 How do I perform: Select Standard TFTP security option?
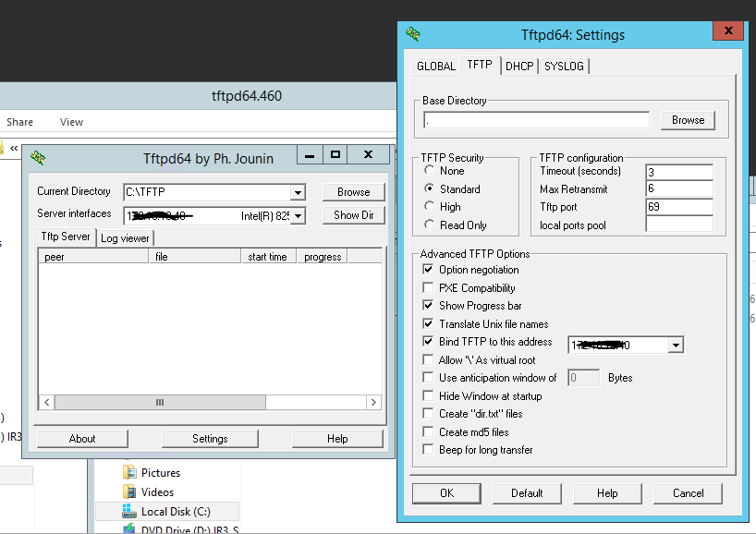pos(429,188)
